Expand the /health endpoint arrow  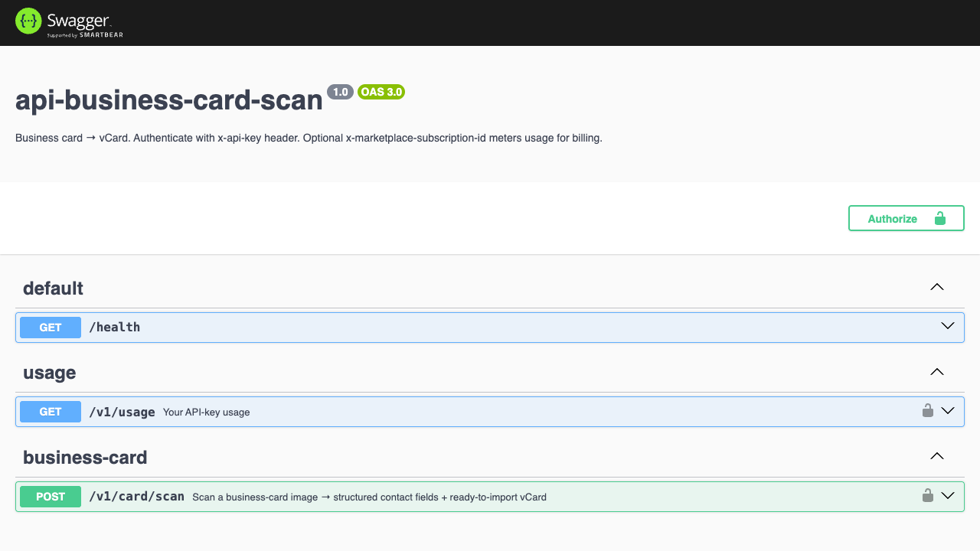tap(948, 326)
